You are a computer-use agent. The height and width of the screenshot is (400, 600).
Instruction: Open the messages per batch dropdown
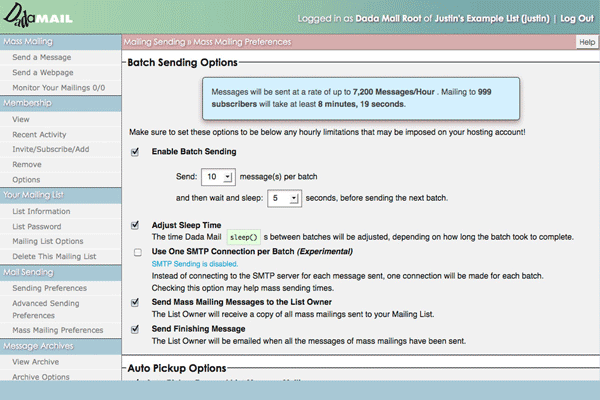pos(217,176)
